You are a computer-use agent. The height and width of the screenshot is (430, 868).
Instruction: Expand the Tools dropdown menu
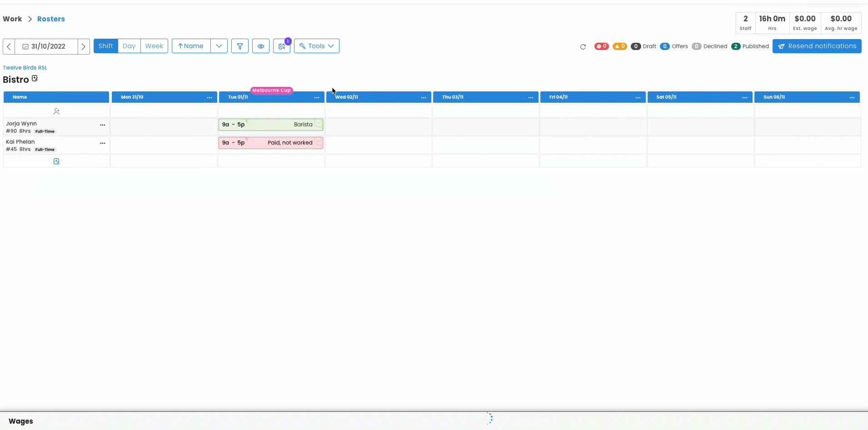[316, 46]
